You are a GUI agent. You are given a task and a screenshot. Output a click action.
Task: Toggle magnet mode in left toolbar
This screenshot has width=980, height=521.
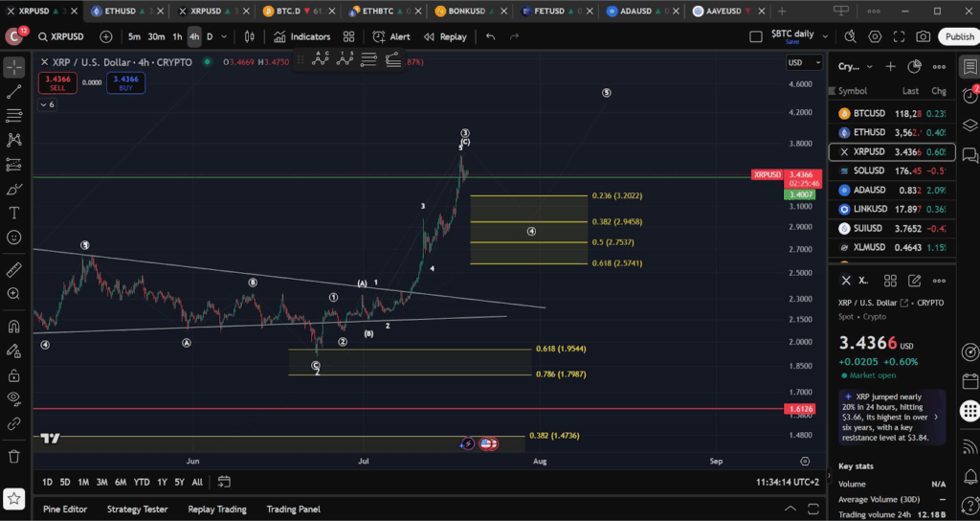13,327
